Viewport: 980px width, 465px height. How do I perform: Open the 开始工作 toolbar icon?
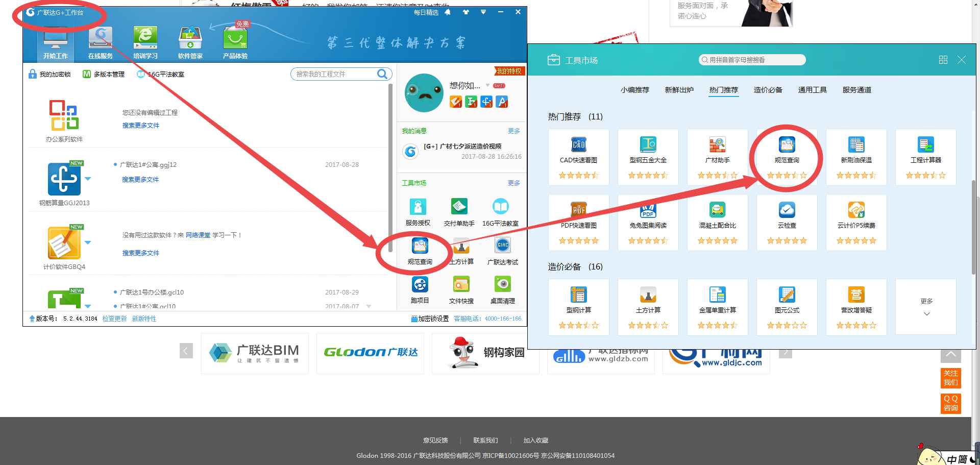point(56,43)
